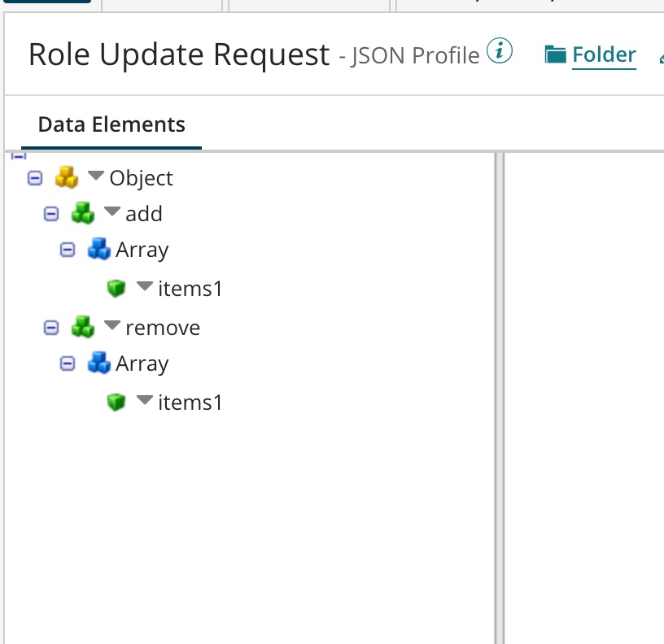
Task: Open the Folder link
Action: tap(604, 55)
